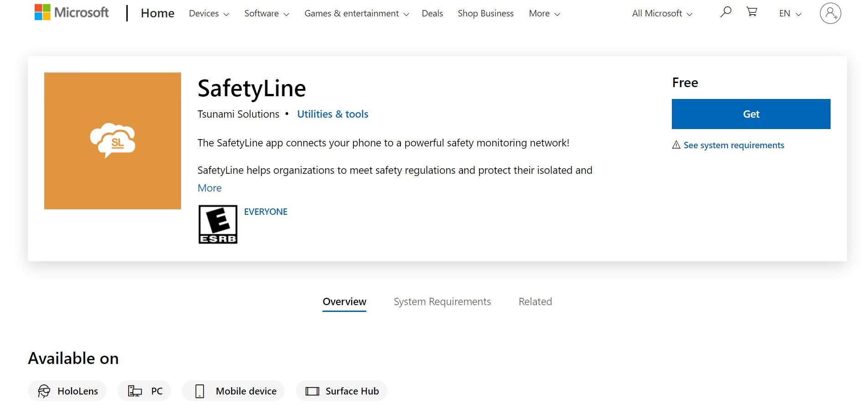The height and width of the screenshot is (410, 868).
Task: Switch to the Related tab
Action: pyautogui.click(x=535, y=301)
